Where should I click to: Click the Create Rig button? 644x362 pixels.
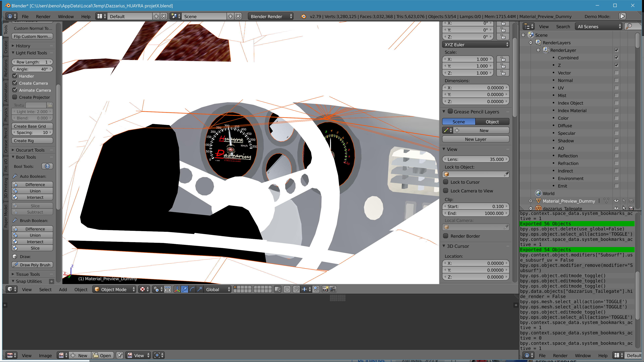coord(32,140)
